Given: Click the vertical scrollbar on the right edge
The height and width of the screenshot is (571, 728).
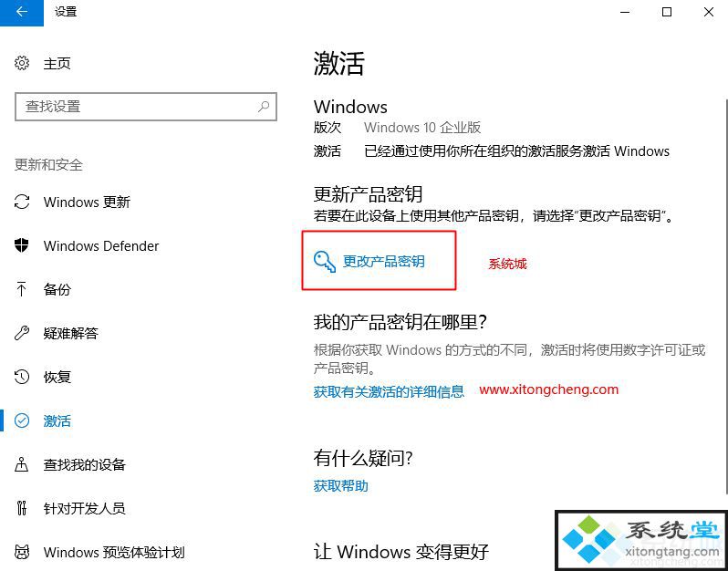Looking at the screenshot, I should (725, 304).
